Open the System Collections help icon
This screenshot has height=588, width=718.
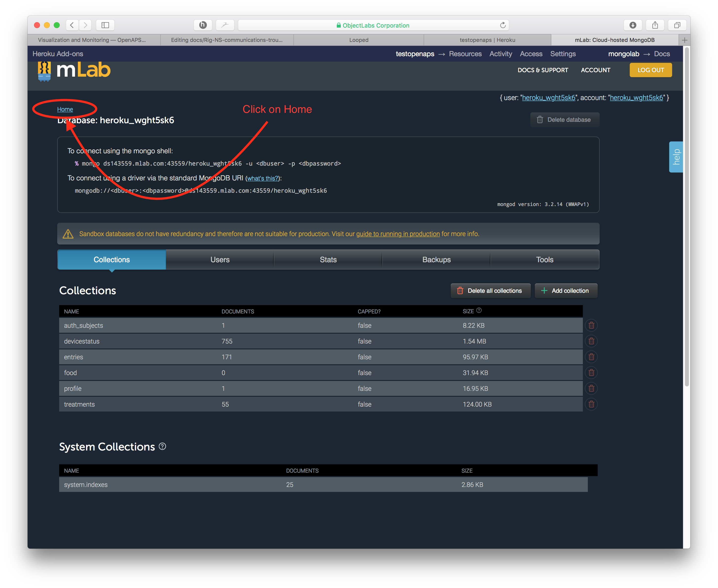point(162,446)
